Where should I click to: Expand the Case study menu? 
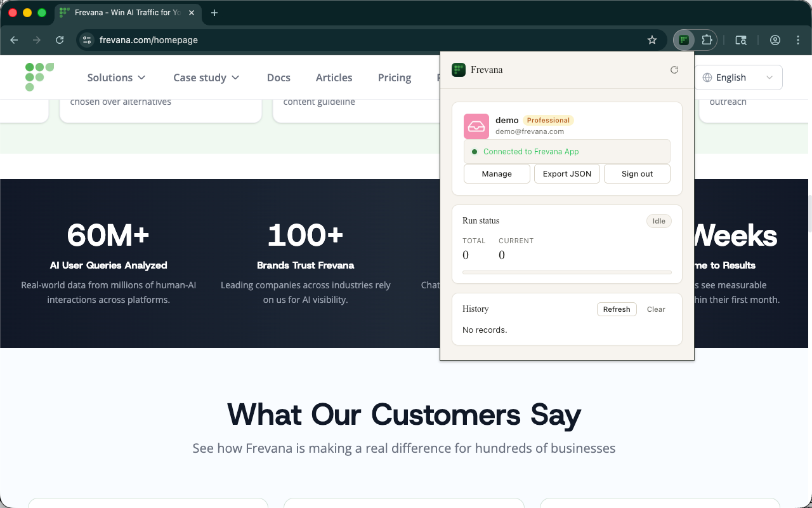[x=206, y=77]
